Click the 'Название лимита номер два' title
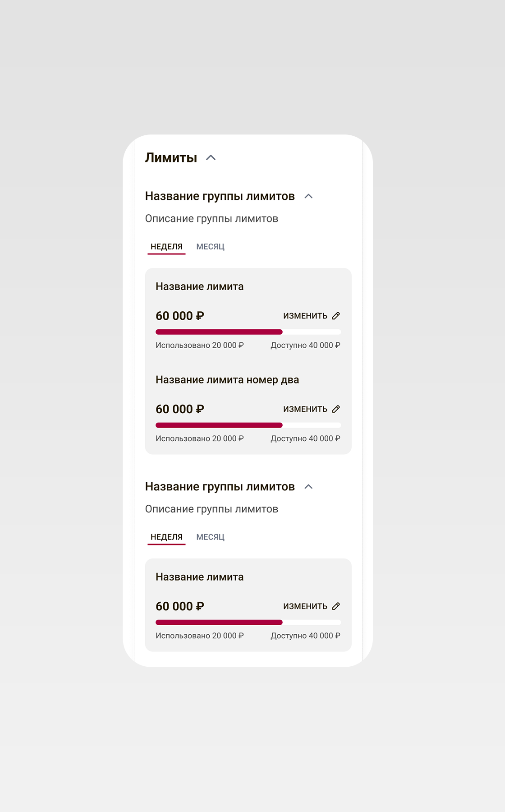This screenshot has width=505, height=812. pos(227,380)
